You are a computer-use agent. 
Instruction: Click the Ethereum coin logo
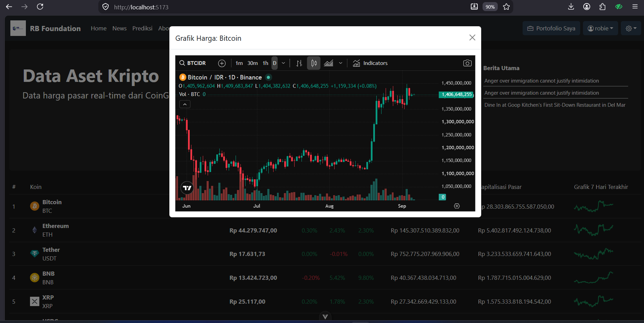coord(34,230)
